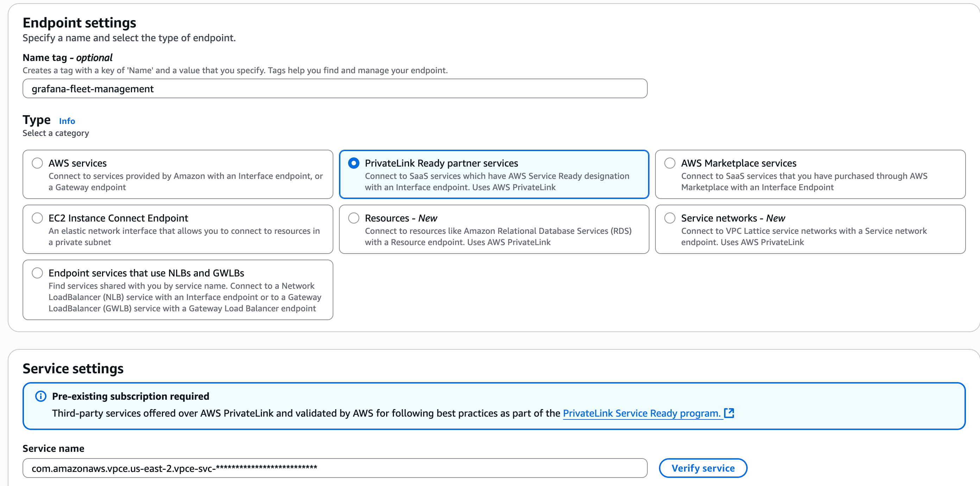Click the PrivateLink Ready partner services card
Image resolution: width=980 pixels, height=486 pixels.
point(494,174)
